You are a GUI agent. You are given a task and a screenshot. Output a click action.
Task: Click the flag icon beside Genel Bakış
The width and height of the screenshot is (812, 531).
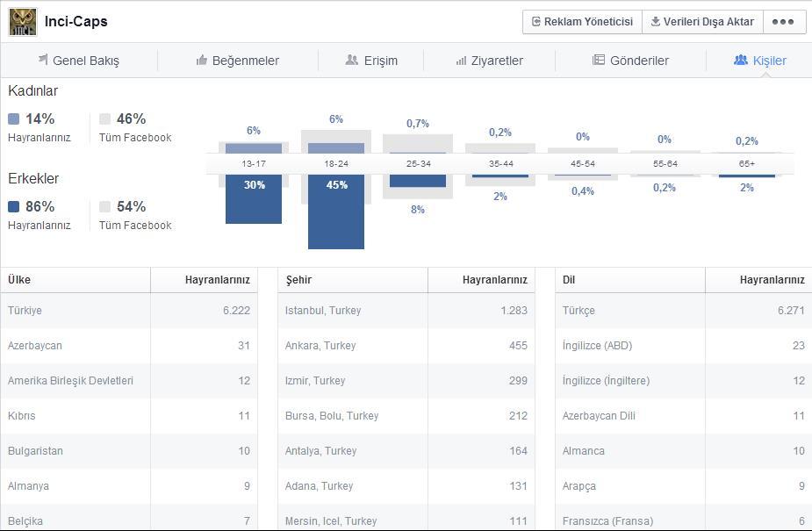[x=43, y=60]
